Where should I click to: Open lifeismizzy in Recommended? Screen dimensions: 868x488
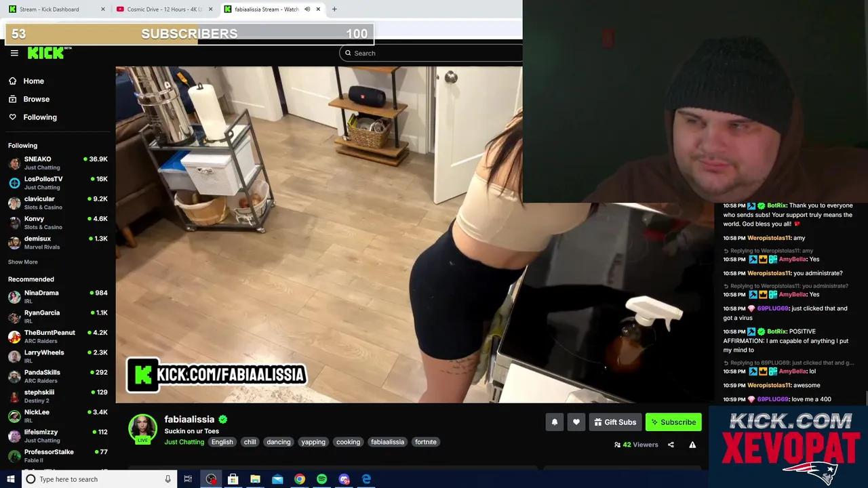(58, 436)
